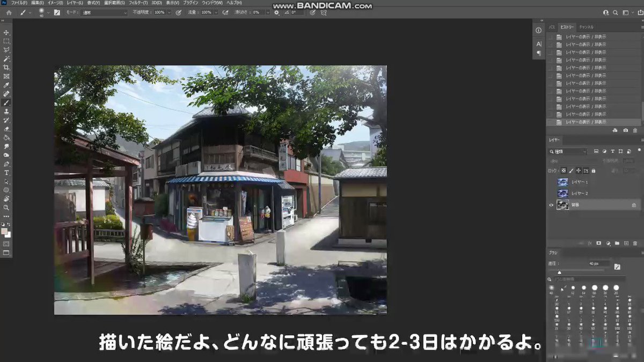Image resolution: width=644 pixels, height=362 pixels.
Task: Select the Rectangular Marquee tool
Action: click(6, 41)
